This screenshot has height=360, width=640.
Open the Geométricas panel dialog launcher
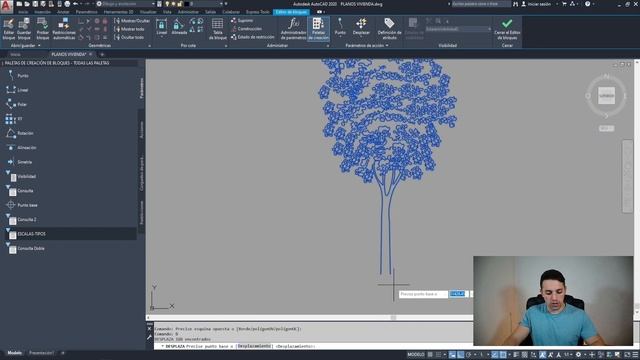click(x=149, y=46)
